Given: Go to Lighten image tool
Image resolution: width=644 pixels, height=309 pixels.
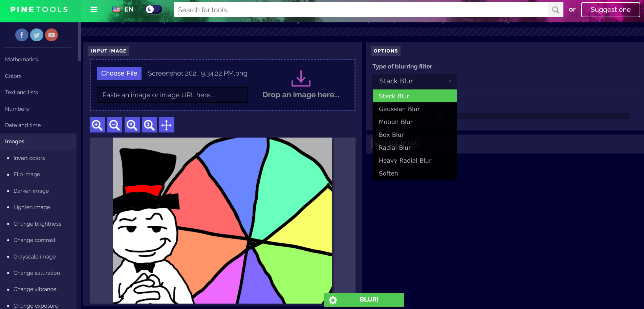Looking at the screenshot, I should [x=32, y=207].
